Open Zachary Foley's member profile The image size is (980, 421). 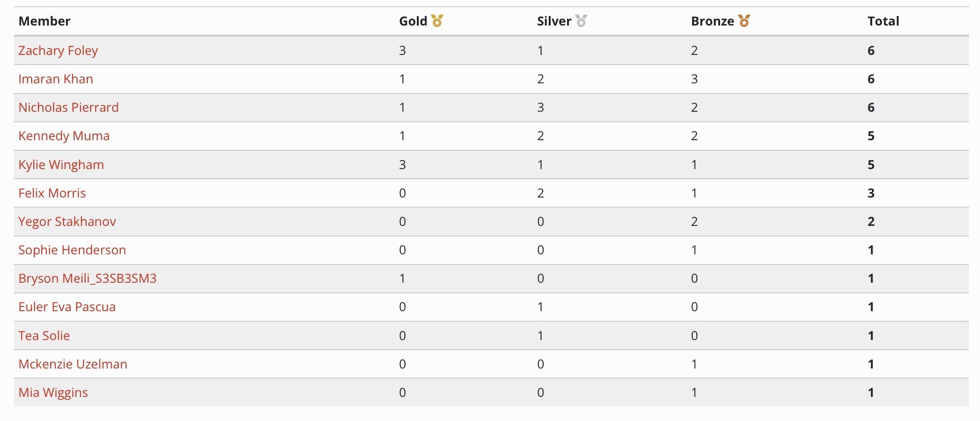click(x=58, y=51)
